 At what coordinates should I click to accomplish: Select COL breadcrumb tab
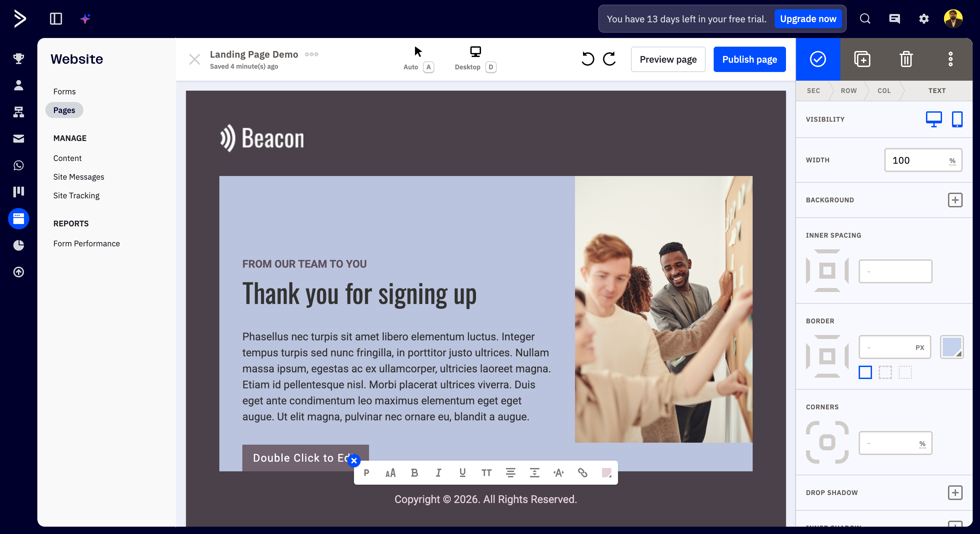pos(884,91)
